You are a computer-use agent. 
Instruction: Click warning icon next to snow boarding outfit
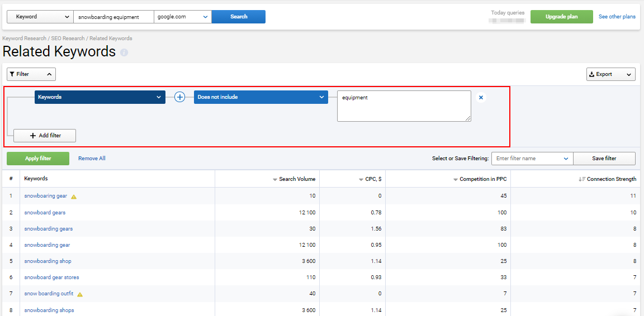tap(80, 294)
